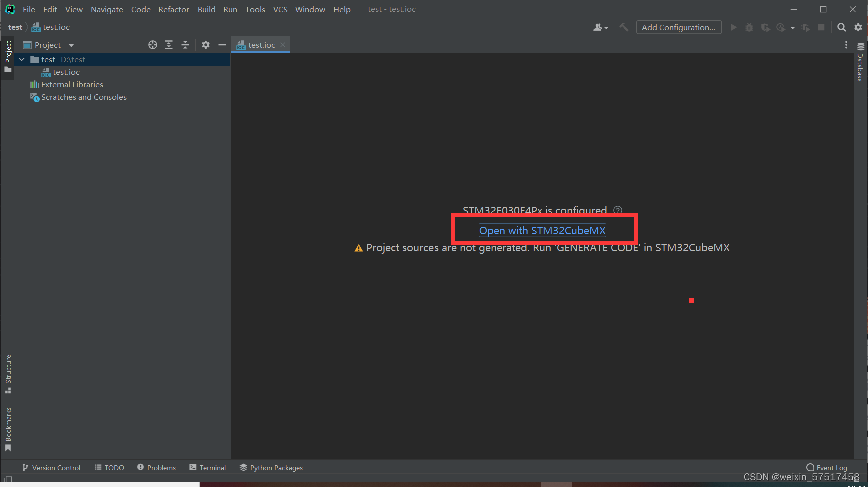This screenshot has height=487, width=868.
Task: Click the Run play icon
Action: coord(733,27)
